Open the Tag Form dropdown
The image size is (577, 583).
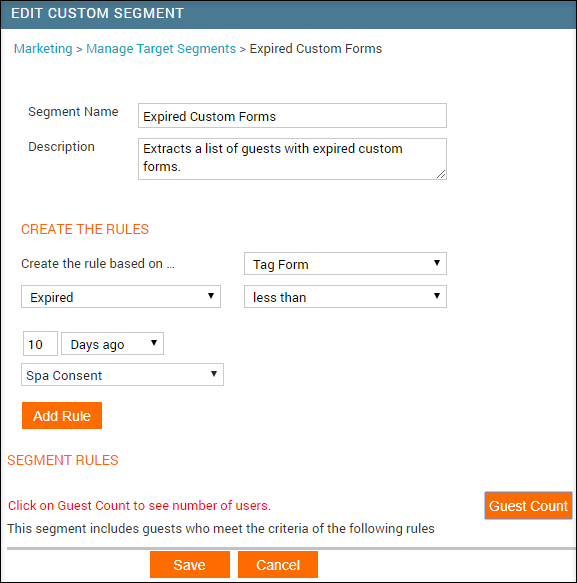click(345, 264)
